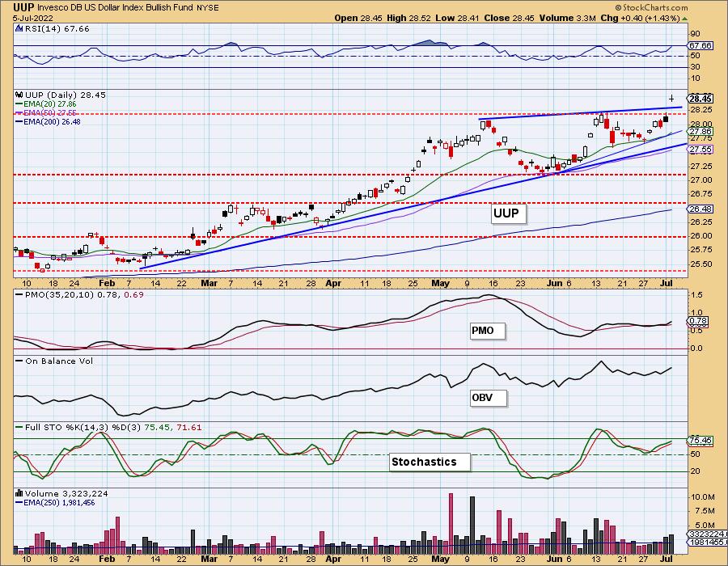Click the UUP annotation box on price chart
728x566 pixels.
(x=509, y=213)
